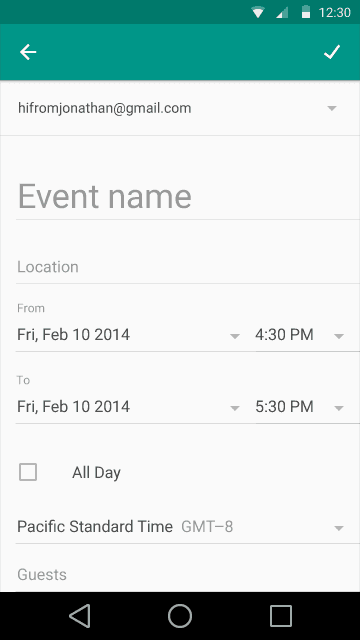Enable the All Day checkbox

click(x=28, y=472)
